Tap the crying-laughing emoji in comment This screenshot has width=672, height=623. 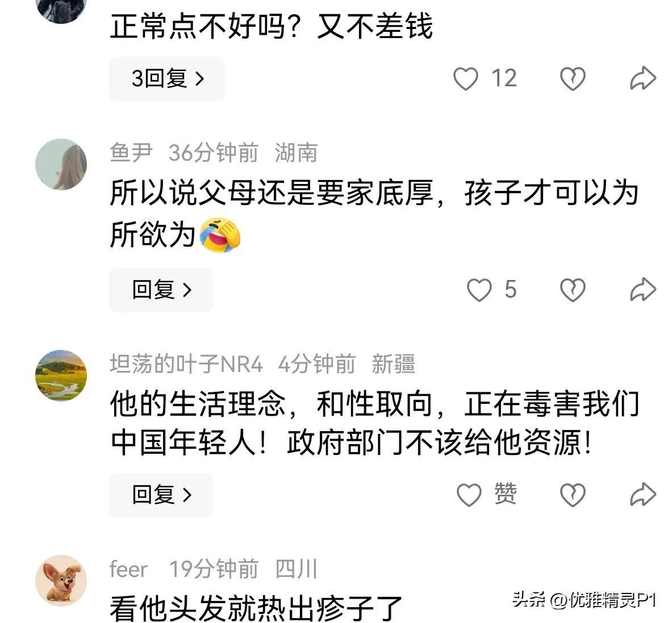click(220, 235)
